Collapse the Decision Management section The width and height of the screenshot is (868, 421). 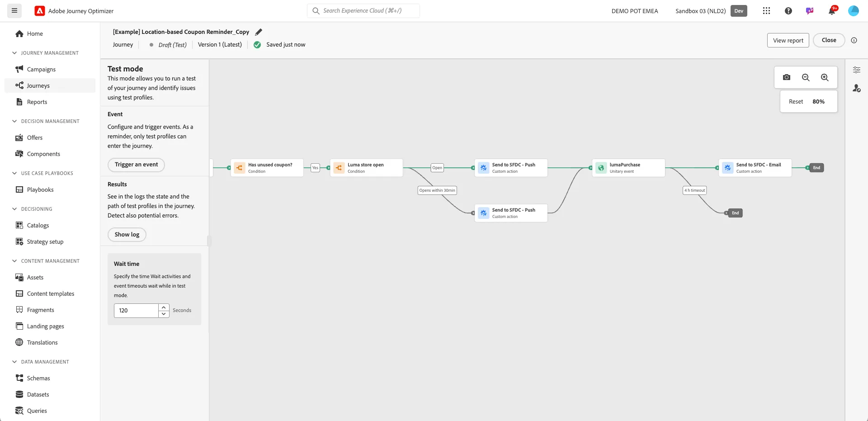click(14, 121)
